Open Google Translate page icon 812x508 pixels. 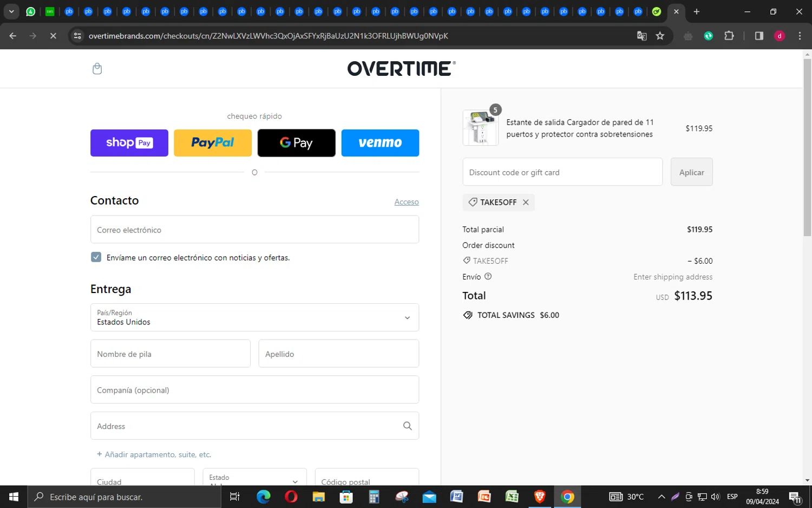click(x=642, y=36)
